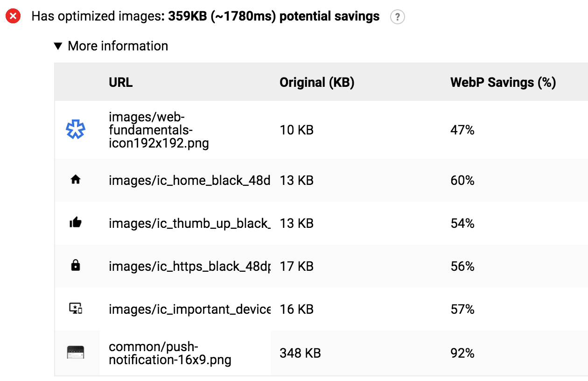This screenshot has width=588, height=381.
Task: Select the lock icon for ic_https_black
Action: [76, 266]
